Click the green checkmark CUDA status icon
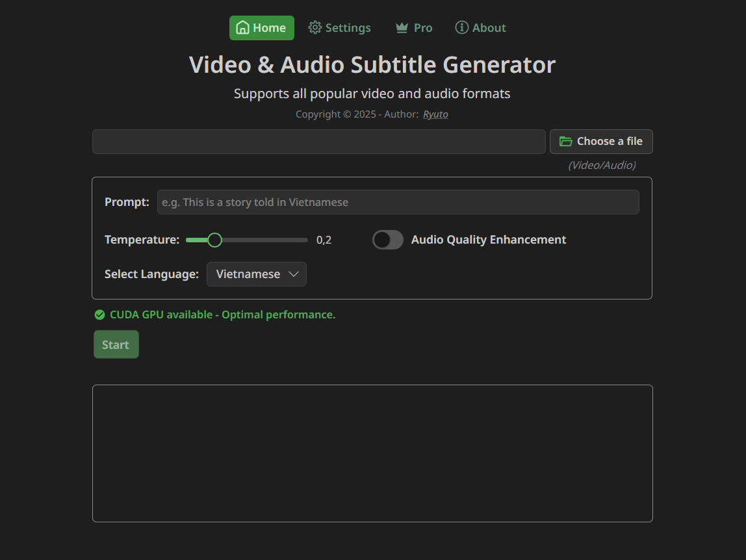This screenshot has height=560, width=746. pyautogui.click(x=99, y=315)
